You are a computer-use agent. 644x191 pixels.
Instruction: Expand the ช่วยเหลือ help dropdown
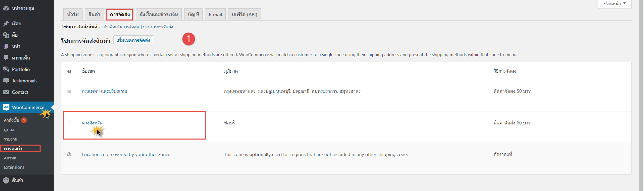coord(615,4)
